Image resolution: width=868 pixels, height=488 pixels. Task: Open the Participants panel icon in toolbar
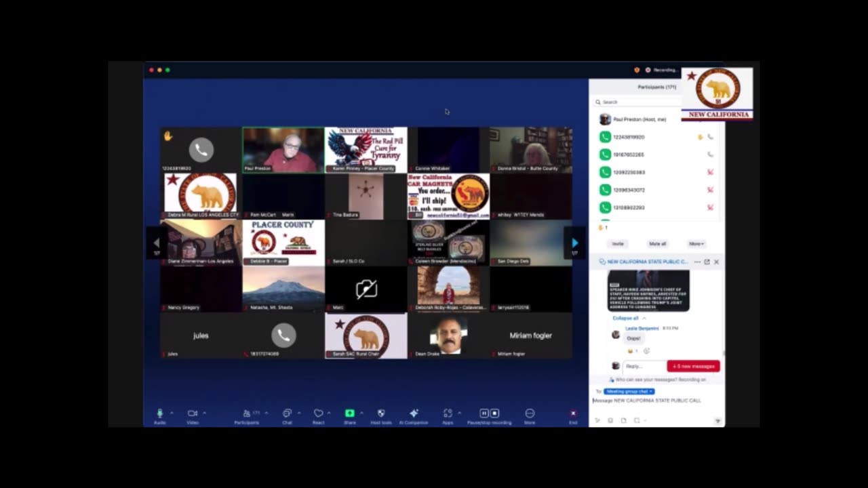(247, 413)
